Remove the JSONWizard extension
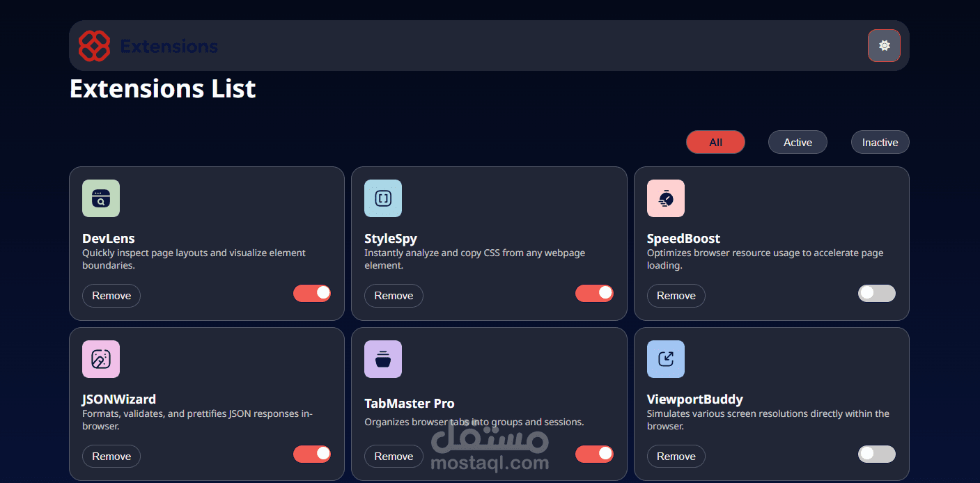 [111, 457]
